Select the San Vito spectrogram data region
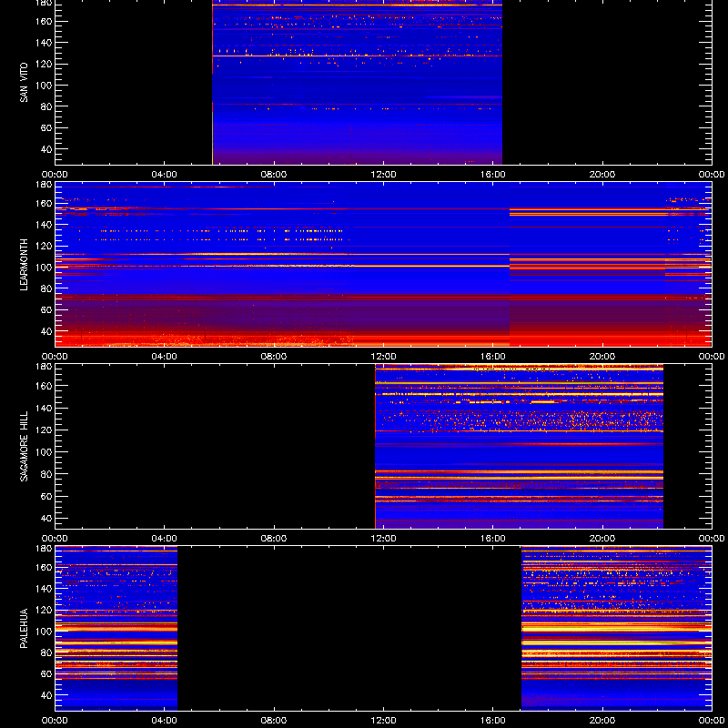 tap(357, 82)
